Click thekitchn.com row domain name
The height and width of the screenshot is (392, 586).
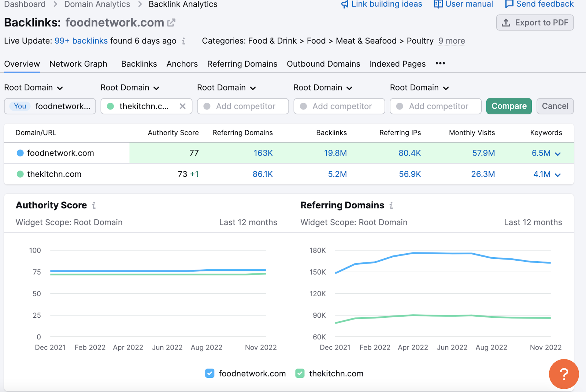[x=54, y=174]
